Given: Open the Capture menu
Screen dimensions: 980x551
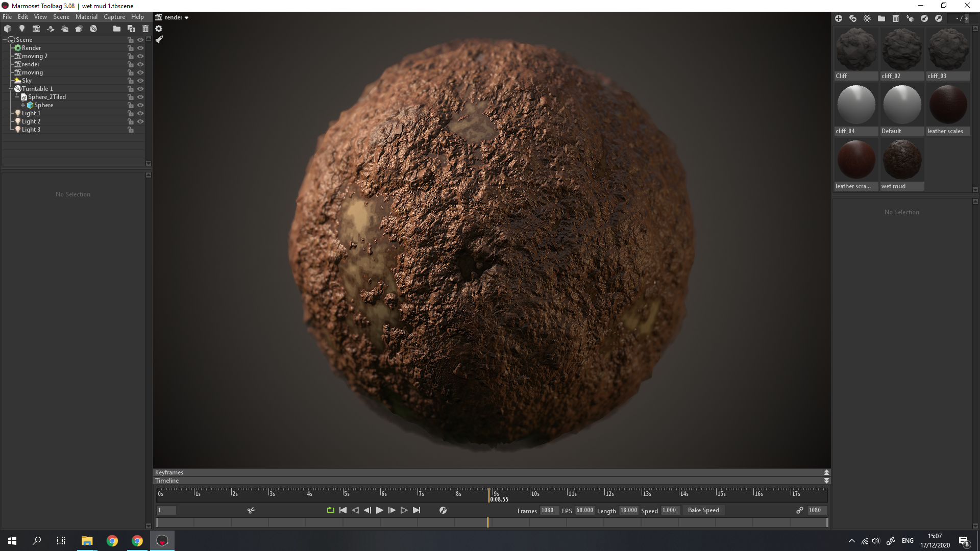Looking at the screenshot, I should [x=114, y=17].
